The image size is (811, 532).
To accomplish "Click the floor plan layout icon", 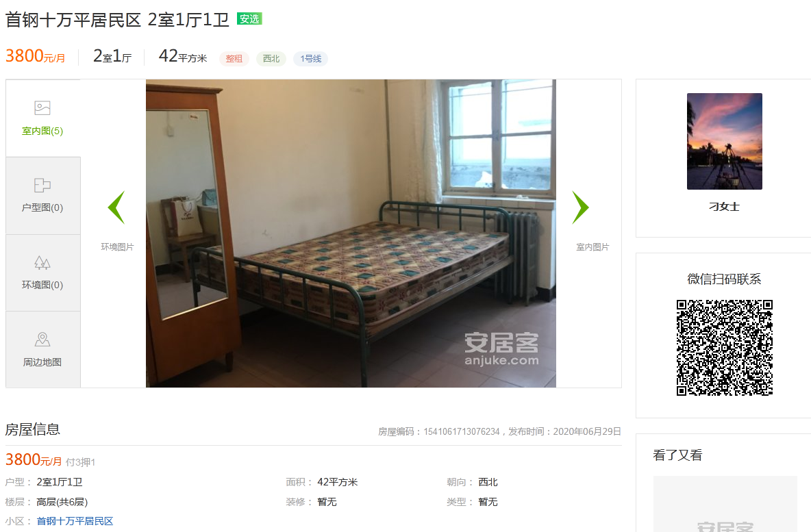I will coord(42,185).
